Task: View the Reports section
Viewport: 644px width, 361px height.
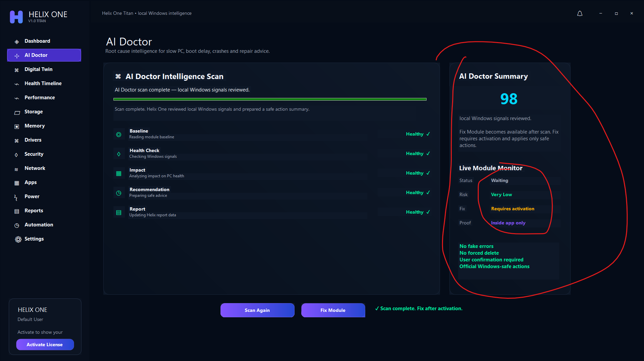Action: point(34,211)
